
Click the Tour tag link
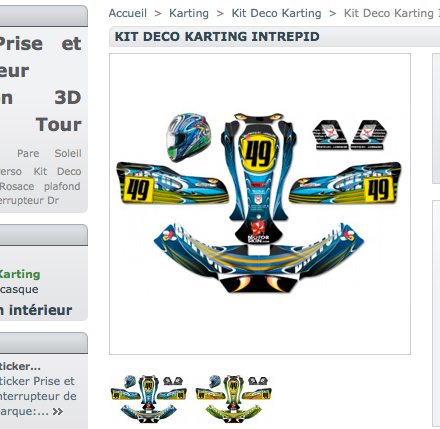tap(58, 125)
